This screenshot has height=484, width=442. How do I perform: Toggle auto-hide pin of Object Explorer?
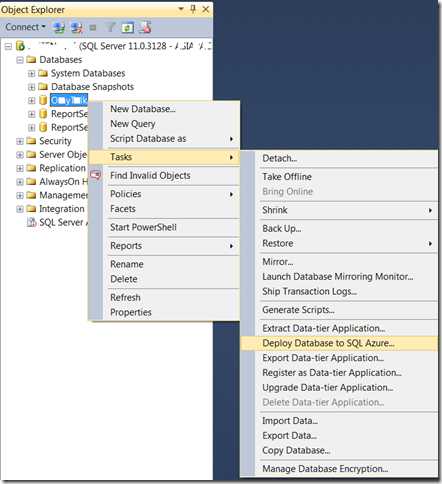coord(193,9)
